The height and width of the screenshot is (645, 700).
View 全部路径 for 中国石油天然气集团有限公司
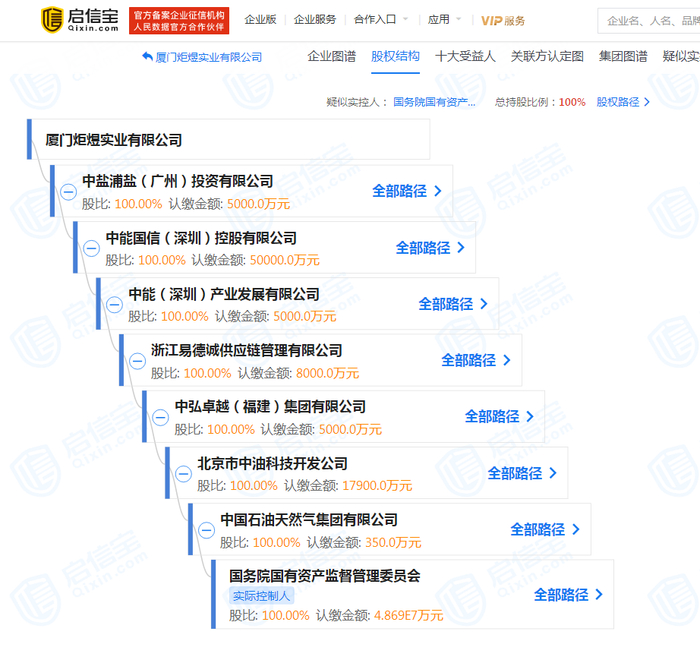click(x=545, y=529)
